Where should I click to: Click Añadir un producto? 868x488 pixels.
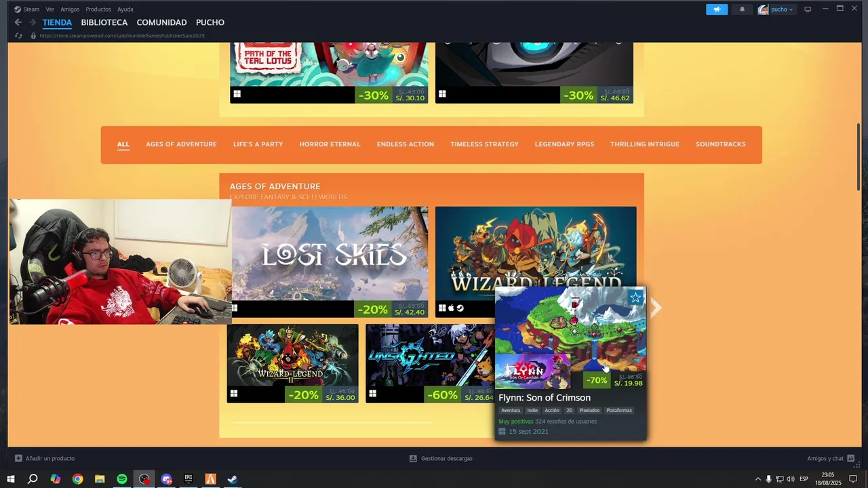(45, 459)
